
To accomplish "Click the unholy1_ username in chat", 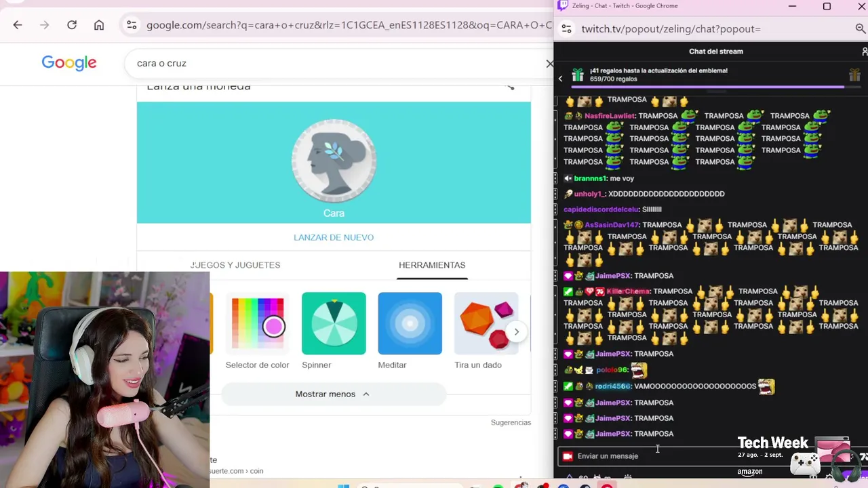I will coord(589,194).
